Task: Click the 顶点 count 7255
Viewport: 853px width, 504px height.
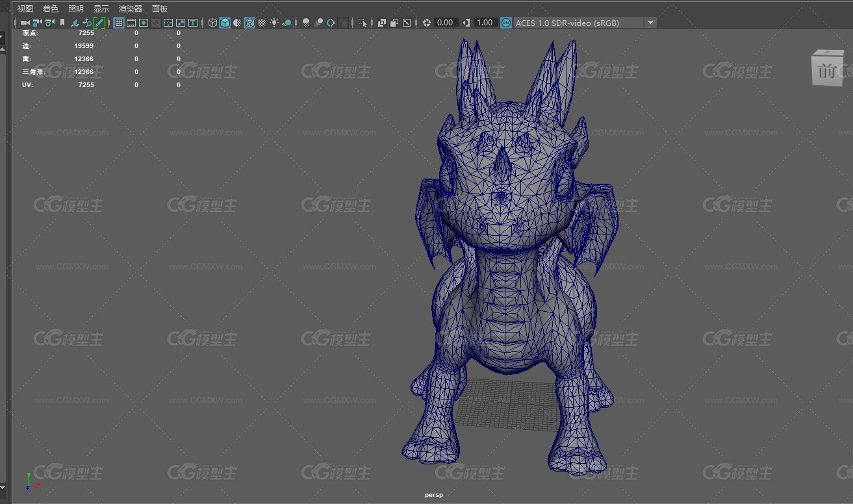Action: [86, 32]
